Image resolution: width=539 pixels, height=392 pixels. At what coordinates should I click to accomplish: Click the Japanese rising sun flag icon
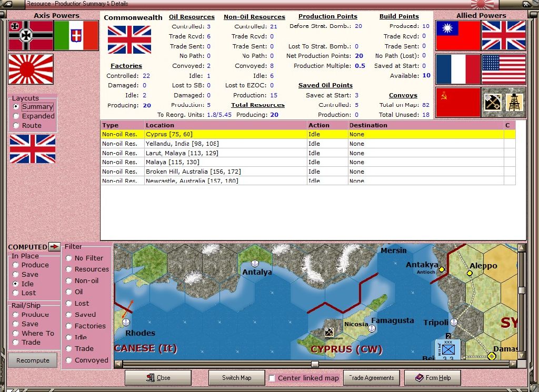[30, 69]
